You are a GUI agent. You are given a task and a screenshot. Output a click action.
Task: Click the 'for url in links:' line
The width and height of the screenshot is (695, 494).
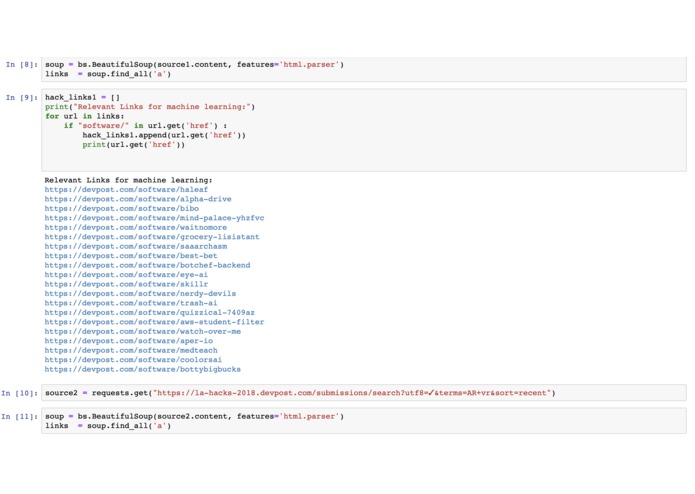click(x=85, y=116)
